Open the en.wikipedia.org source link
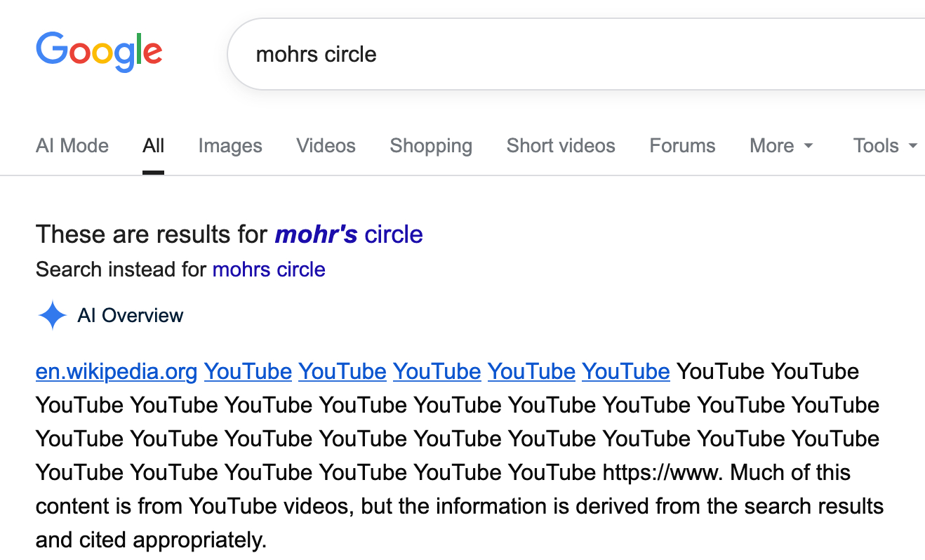The image size is (925, 560). click(117, 371)
